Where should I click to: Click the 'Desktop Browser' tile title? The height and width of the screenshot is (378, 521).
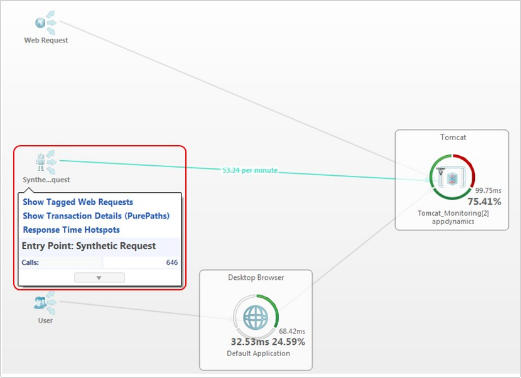pos(256,277)
